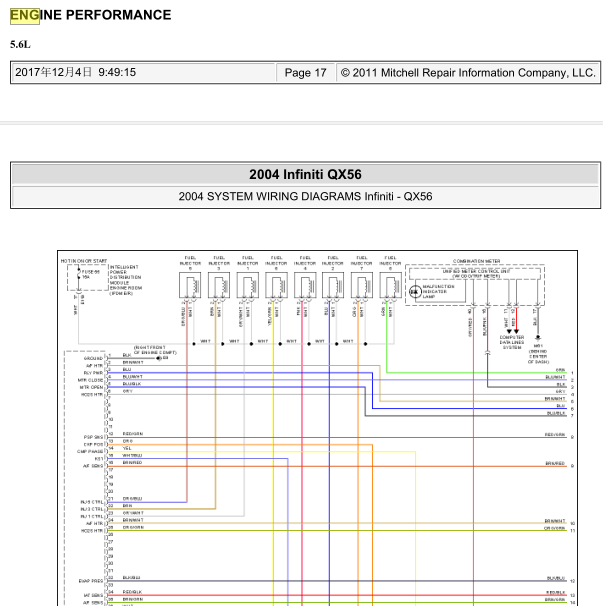Click the RED/BLK wire label at pin 34
Viewport: 603px width, 606px height.
click(x=132, y=592)
